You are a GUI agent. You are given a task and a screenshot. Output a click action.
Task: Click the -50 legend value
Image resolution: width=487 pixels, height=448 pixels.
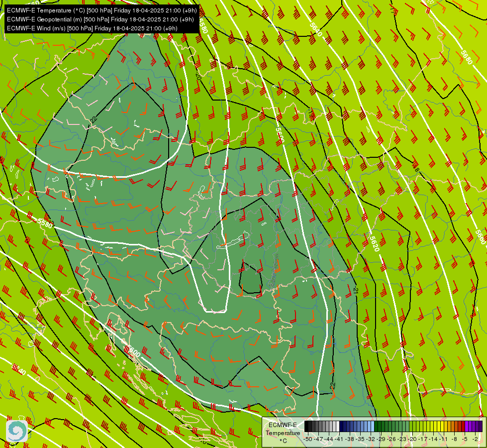(308, 440)
